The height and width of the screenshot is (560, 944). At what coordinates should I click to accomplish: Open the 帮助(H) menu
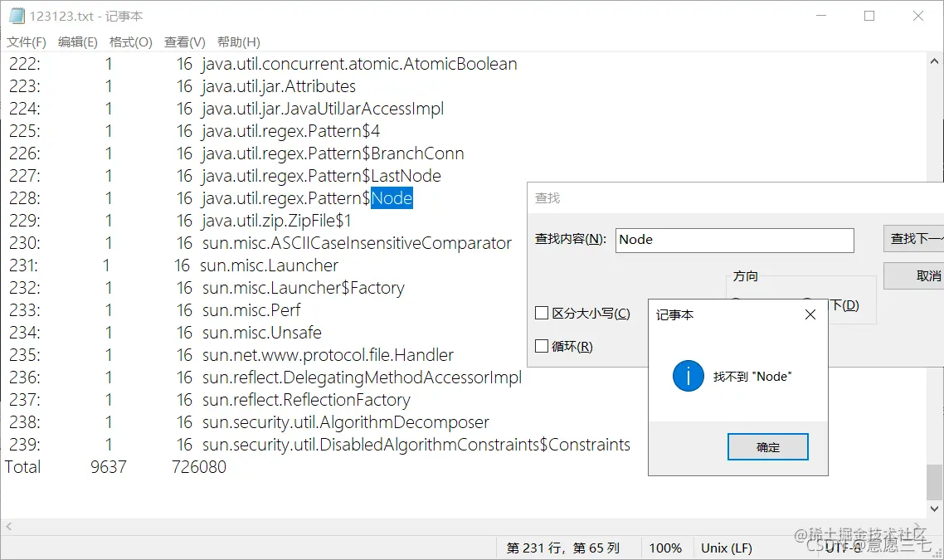click(238, 42)
